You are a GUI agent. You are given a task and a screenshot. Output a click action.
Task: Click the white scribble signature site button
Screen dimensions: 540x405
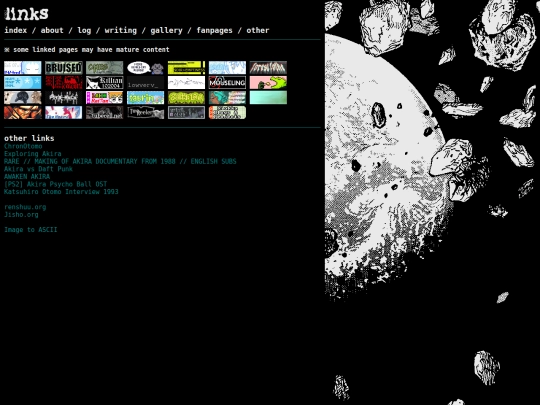point(186,83)
